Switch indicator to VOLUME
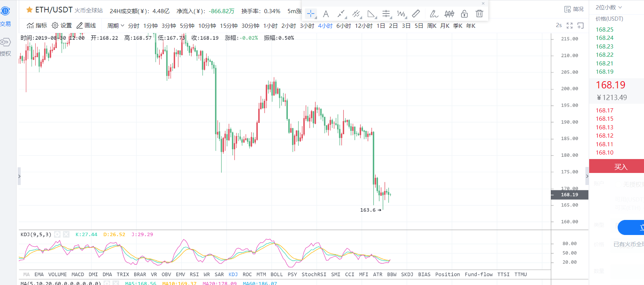This screenshot has height=285, width=644. [x=57, y=274]
